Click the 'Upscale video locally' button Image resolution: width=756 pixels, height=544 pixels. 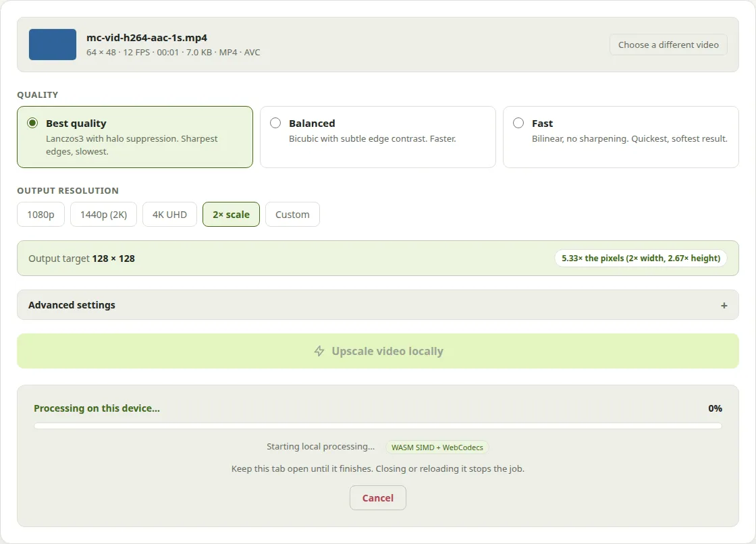pyautogui.click(x=377, y=351)
